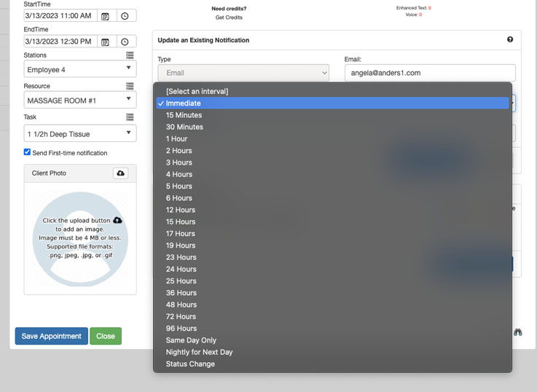Expand the Task dropdown with Deep Tissue
This screenshot has height=392, width=537.
tap(79, 133)
